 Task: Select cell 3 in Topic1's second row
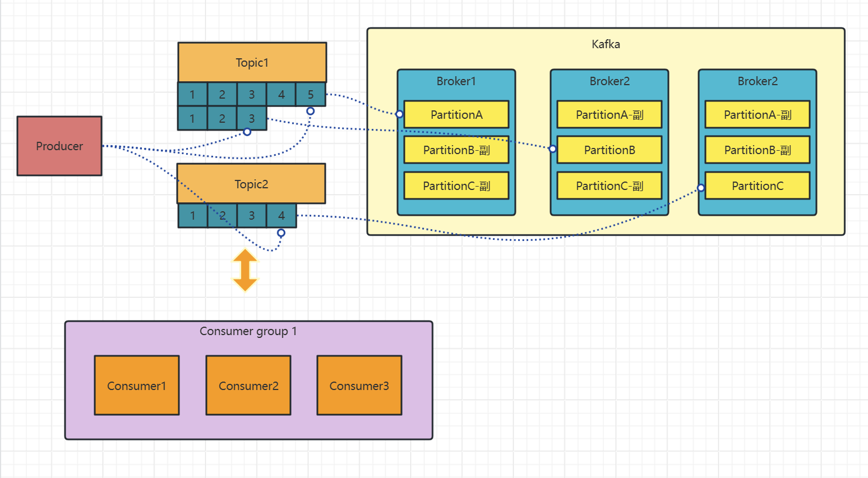point(252,118)
